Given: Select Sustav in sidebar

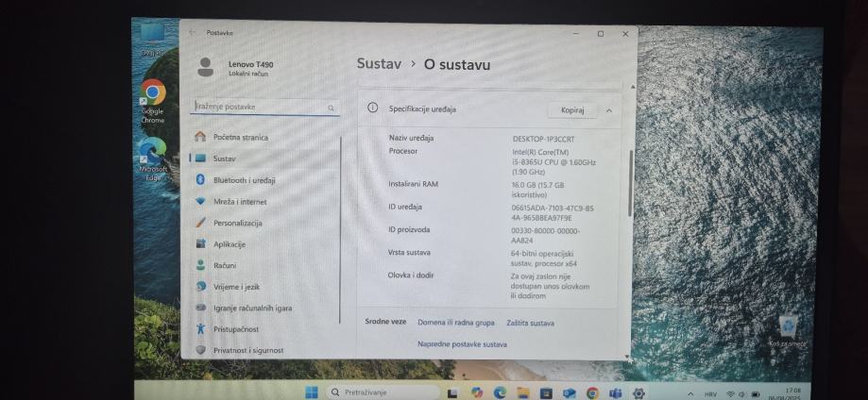Looking at the screenshot, I should [x=264, y=158].
